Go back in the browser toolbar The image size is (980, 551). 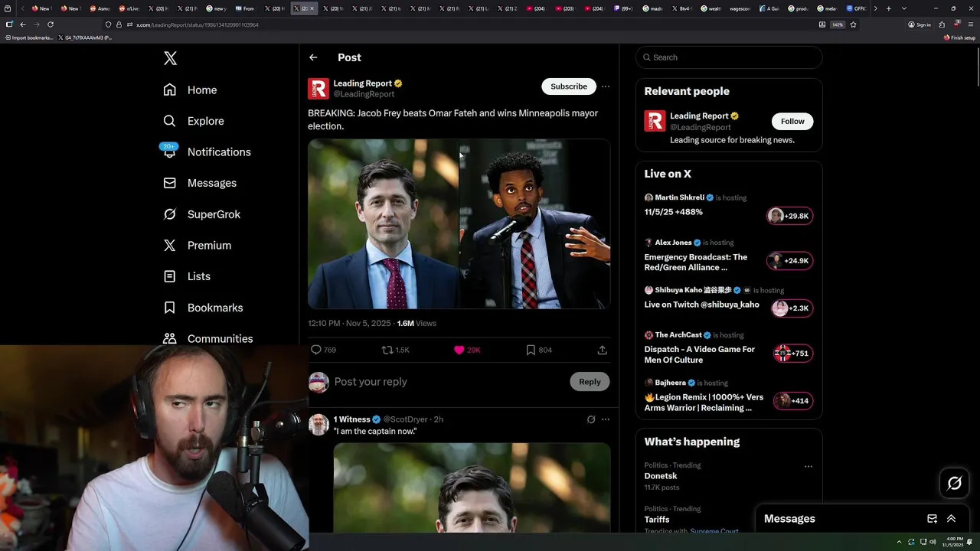(23, 24)
